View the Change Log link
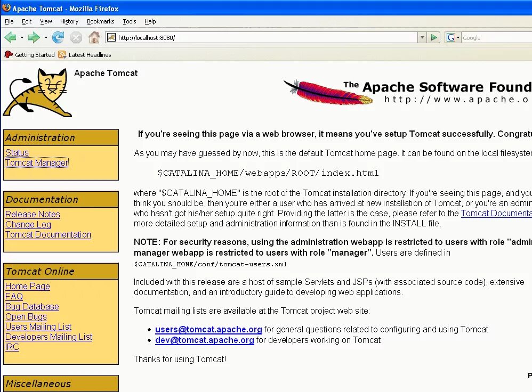The height and width of the screenshot is (392, 532). (28, 224)
